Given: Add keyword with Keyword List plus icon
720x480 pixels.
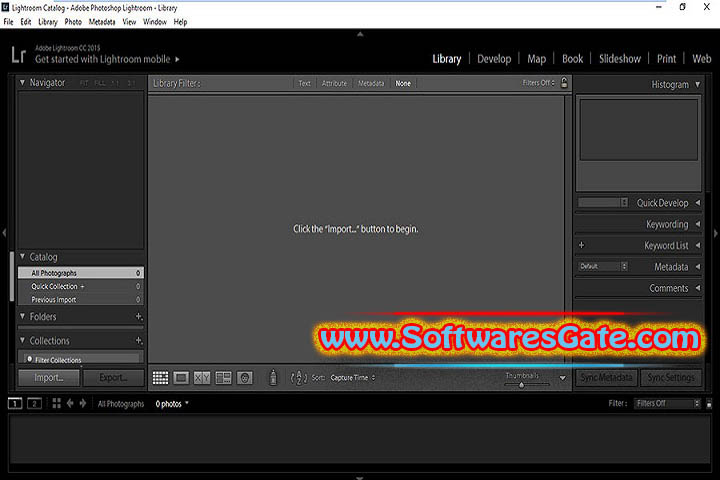Looking at the screenshot, I should tap(581, 245).
